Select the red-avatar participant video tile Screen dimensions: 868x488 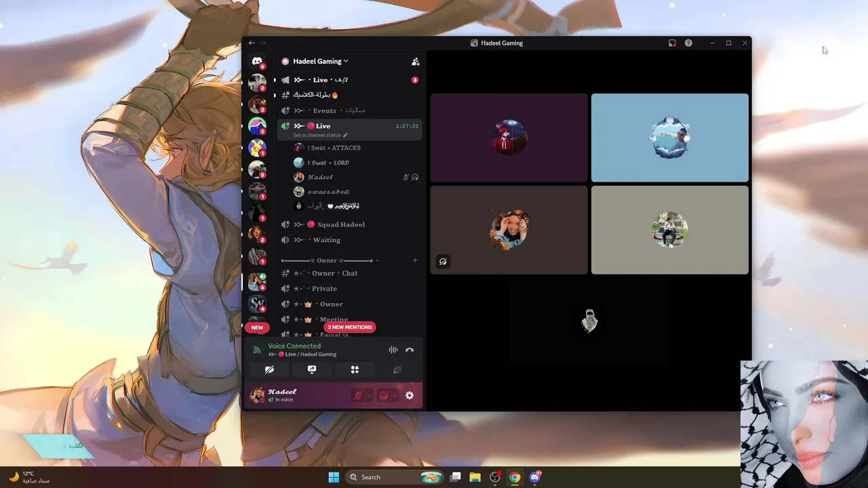pyautogui.click(x=509, y=138)
